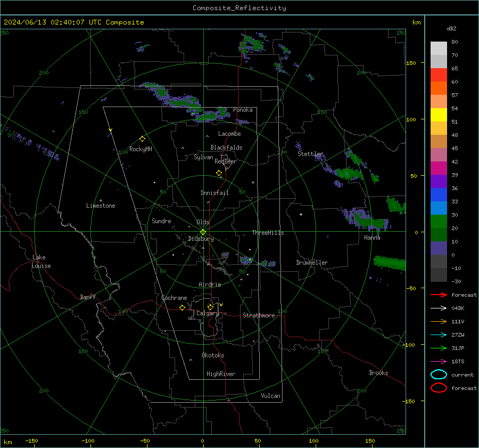This screenshot has width=479, height=448.
Task: Click the Airdrie city label
Action: pyautogui.click(x=210, y=284)
